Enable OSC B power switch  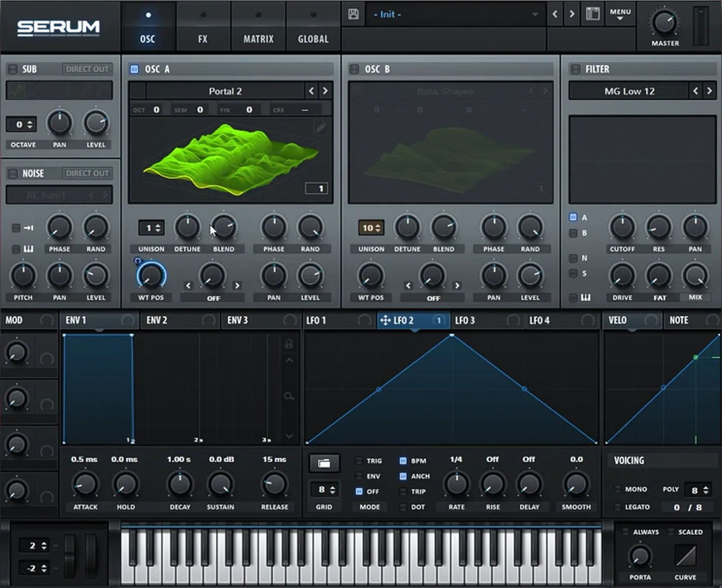(354, 69)
